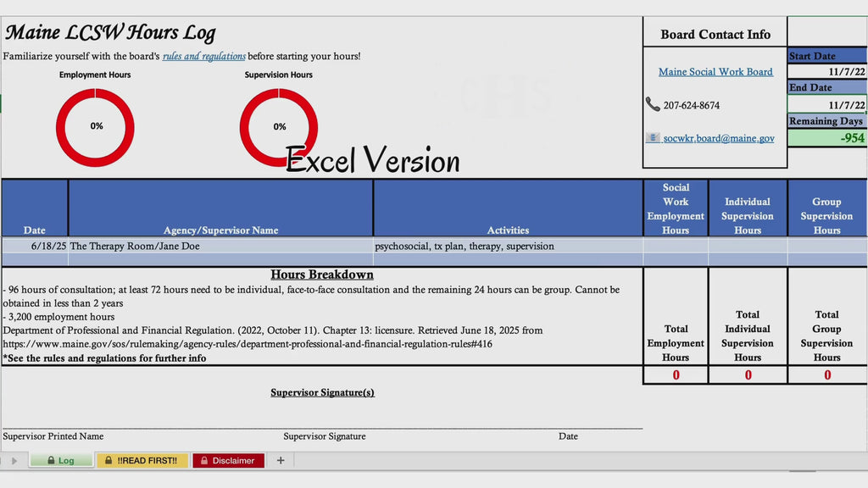The image size is (868, 488).
Task: Select the Remaining Days -954 cell
Action: point(827,138)
